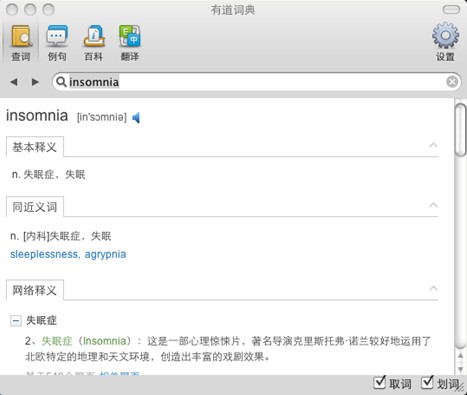
Task: Toggle the 取词 checkbox
Action: point(379,383)
